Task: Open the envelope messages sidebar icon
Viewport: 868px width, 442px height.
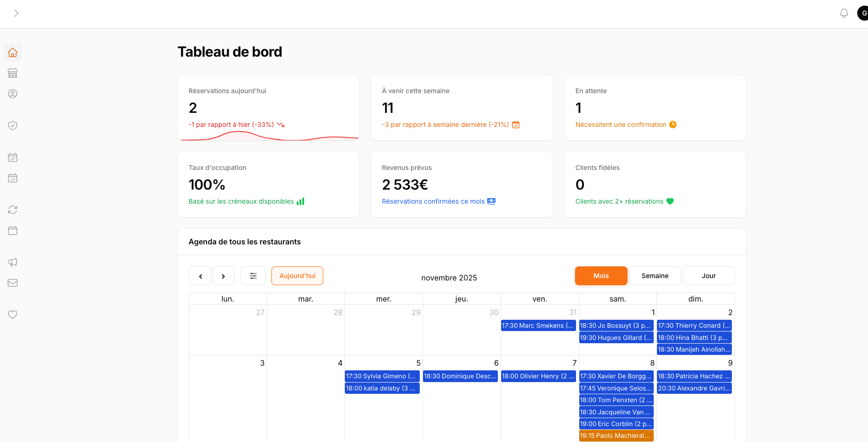Action: (13, 283)
